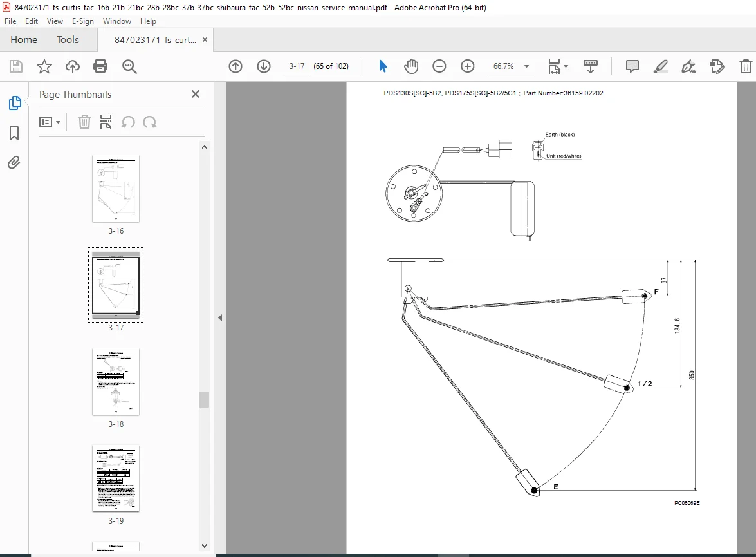Click the thumbnails scrollbar handle
This screenshot has width=756, height=557.
point(204,399)
